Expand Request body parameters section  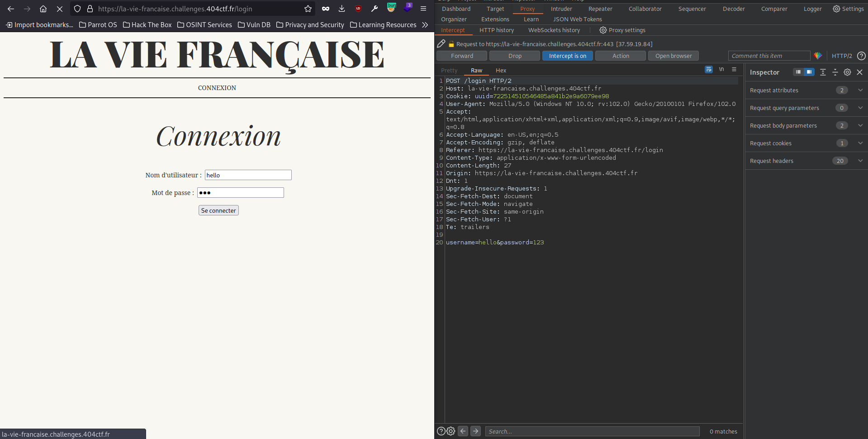pos(860,125)
